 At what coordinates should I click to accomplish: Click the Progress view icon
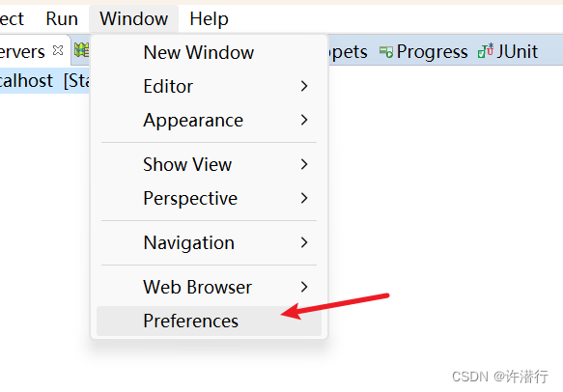coord(386,52)
